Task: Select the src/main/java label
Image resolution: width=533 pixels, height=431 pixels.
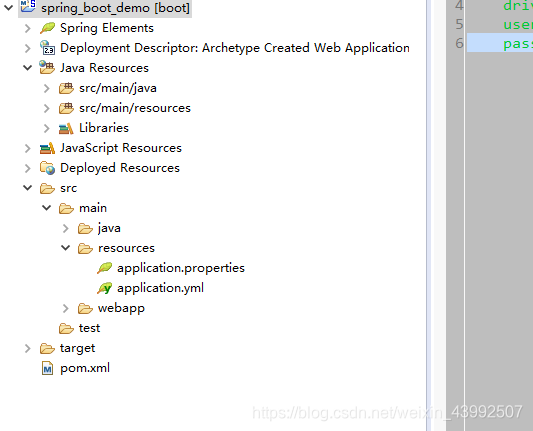Action: click(x=118, y=88)
